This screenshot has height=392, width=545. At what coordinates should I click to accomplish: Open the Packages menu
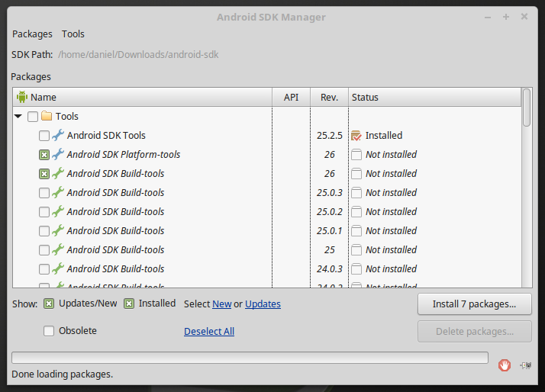(32, 34)
